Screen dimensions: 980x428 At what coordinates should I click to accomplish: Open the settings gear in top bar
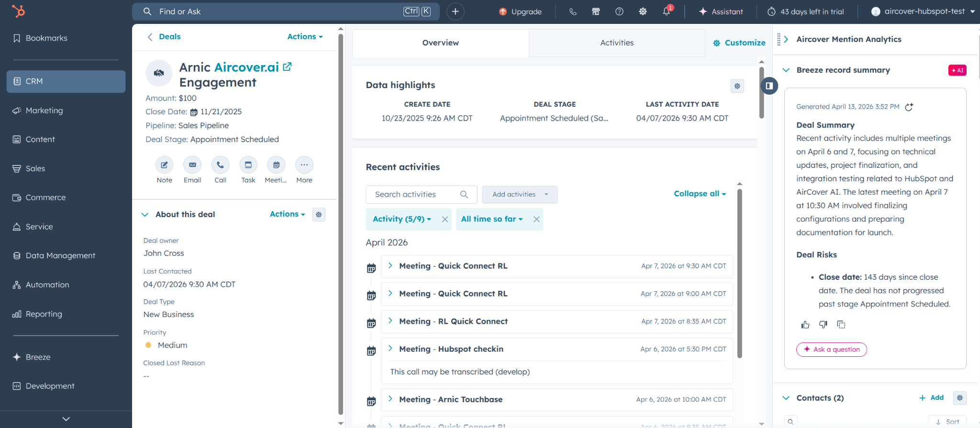tap(643, 11)
